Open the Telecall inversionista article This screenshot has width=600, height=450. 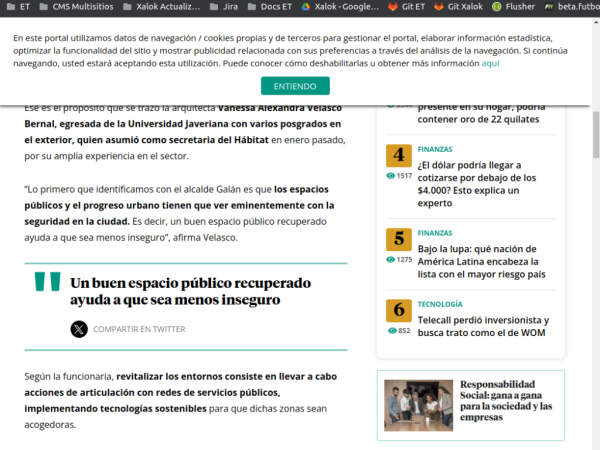click(483, 326)
